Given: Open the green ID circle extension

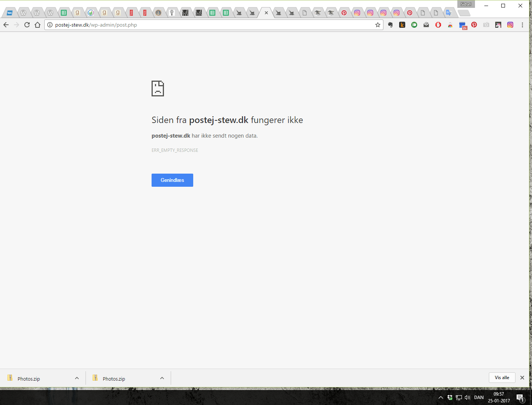Looking at the screenshot, I should point(414,25).
